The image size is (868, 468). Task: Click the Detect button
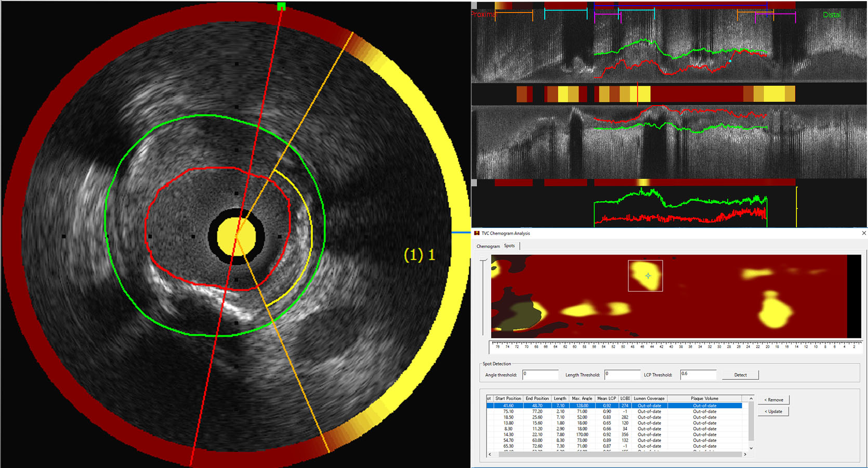pos(740,375)
